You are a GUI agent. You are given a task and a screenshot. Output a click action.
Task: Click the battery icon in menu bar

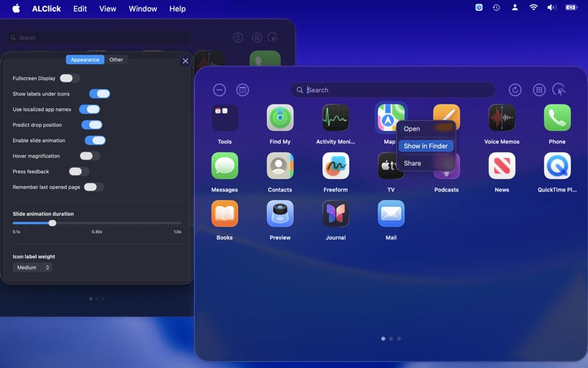571,7
